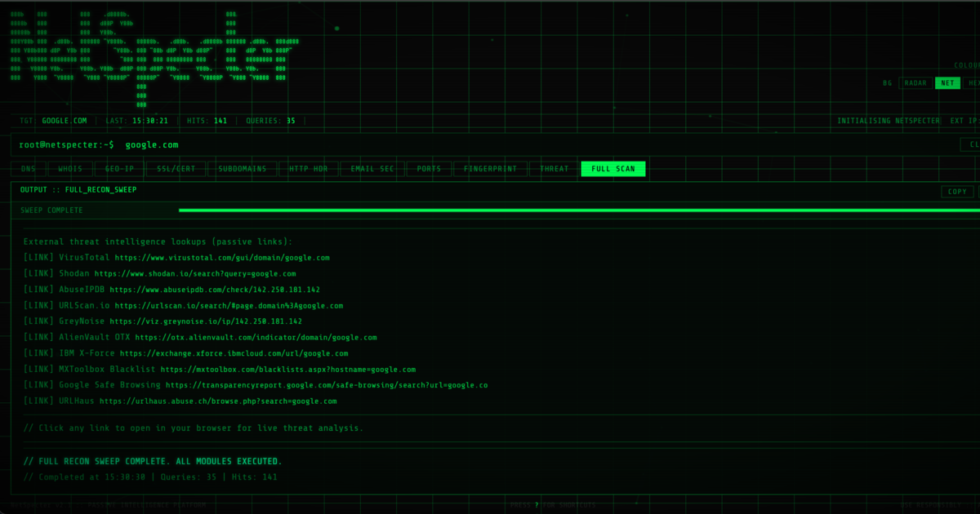Open the SSL/CERT tab
Viewport: 980px width, 514px height.
coord(176,169)
